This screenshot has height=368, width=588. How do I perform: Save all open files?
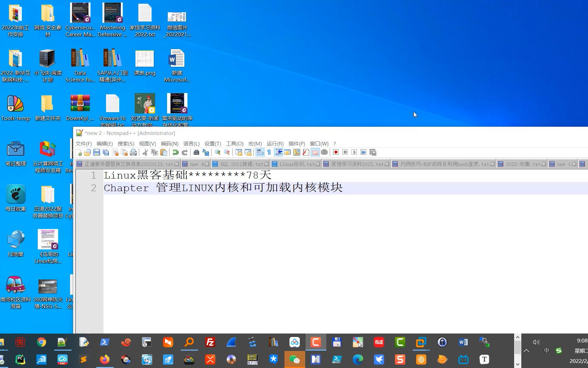(x=106, y=152)
